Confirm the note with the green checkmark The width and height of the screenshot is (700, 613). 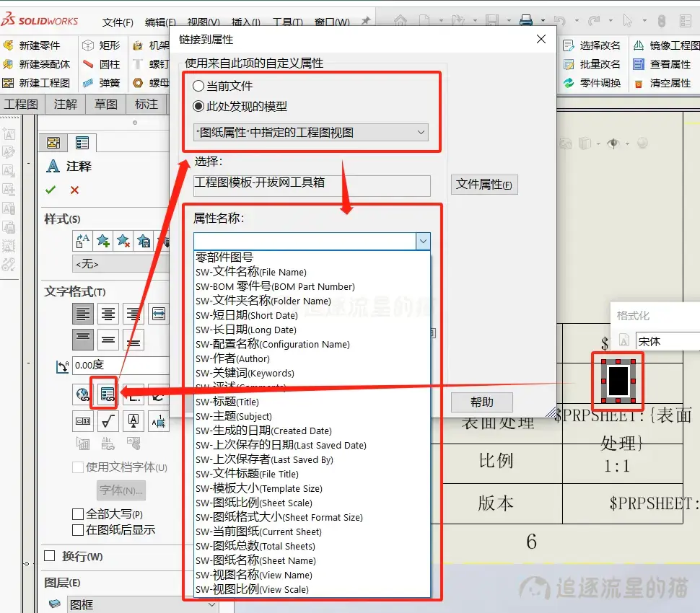51,191
